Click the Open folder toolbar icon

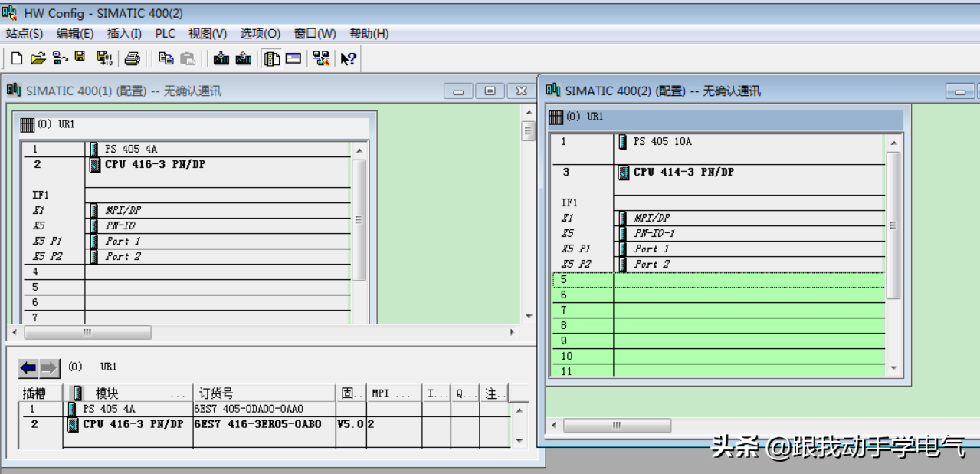coord(38,58)
